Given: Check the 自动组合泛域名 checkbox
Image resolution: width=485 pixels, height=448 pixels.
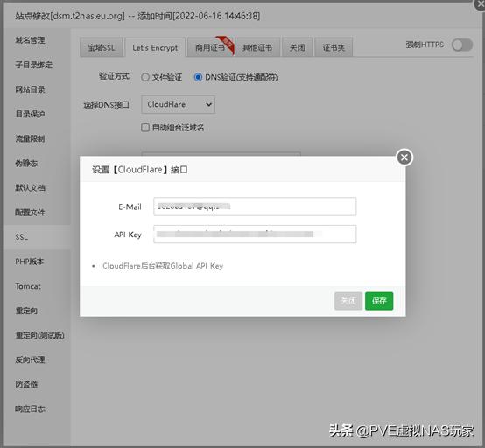Looking at the screenshot, I should pyautogui.click(x=145, y=128).
